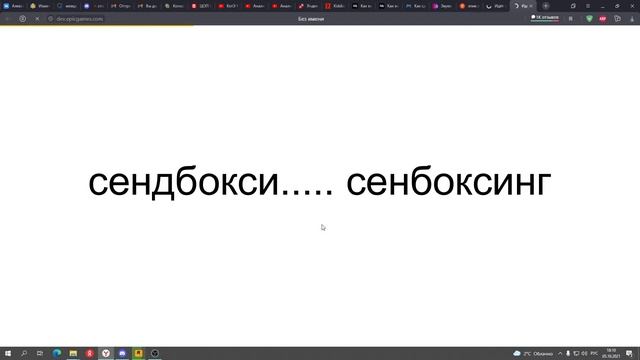Switch the input language indicator

pyautogui.click(x=594, y=353)
